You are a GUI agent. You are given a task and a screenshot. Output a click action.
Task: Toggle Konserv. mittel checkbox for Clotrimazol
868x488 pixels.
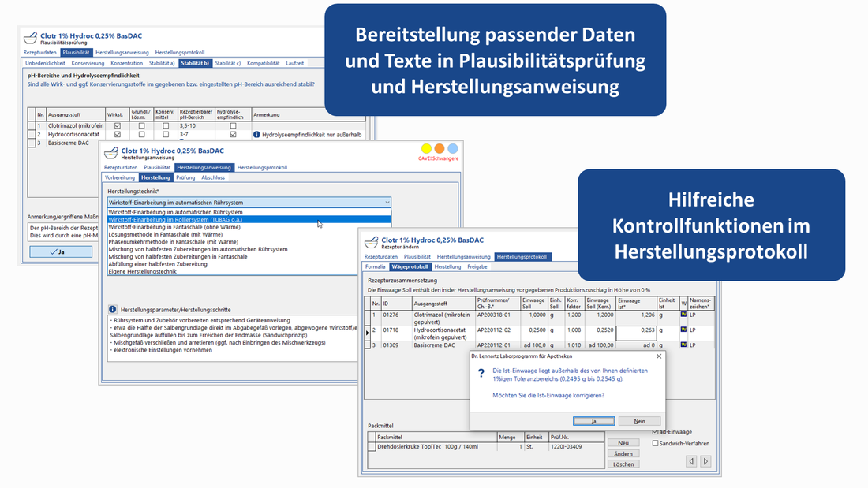coord(166,125)
